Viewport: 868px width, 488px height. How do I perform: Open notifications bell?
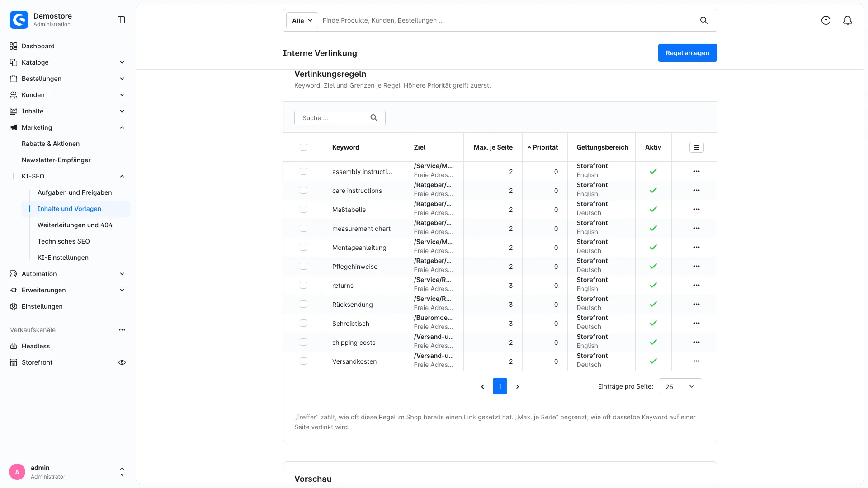(x=848, y=20)
